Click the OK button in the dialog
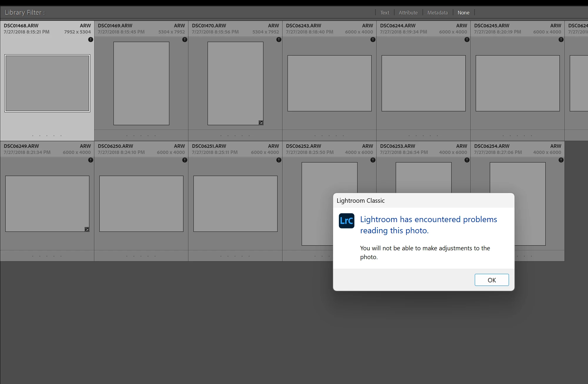Image resolution: width=588 pixels, height=384 pixels. pyautogui.click(x=492, y=280)
